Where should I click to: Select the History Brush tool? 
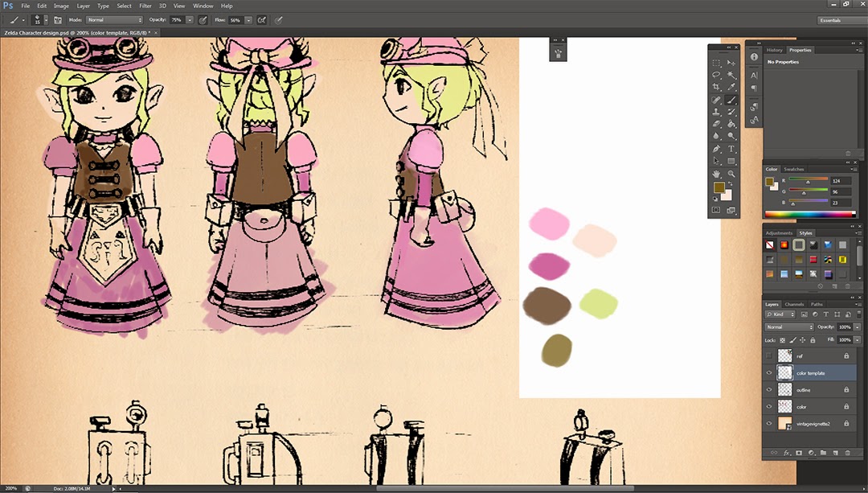click(731, 112)
